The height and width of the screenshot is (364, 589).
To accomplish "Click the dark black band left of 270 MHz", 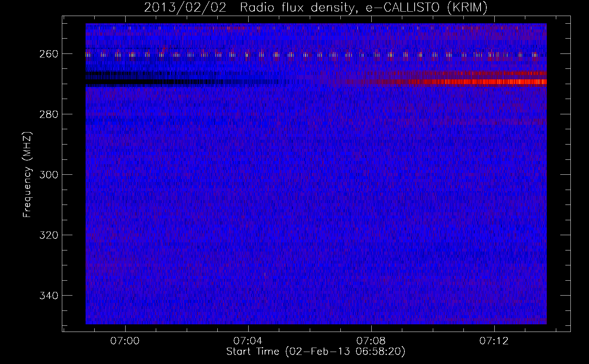I will 186,82.
